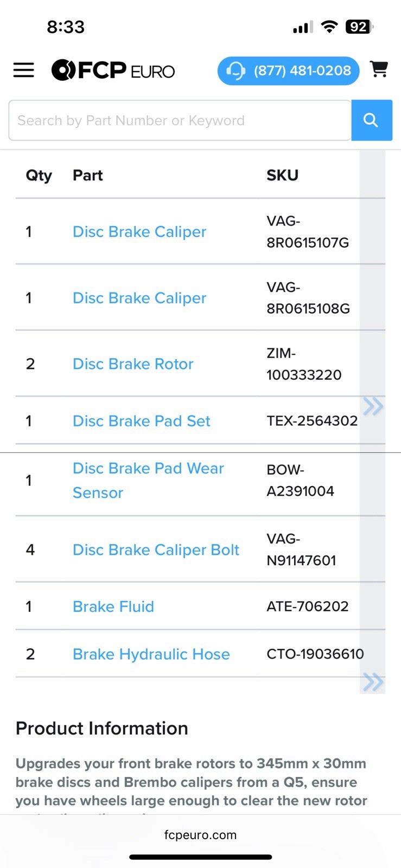Tap the FCP Euro logo
The height and width of the screenshot is (868, 401).
(x=113, y=71)
